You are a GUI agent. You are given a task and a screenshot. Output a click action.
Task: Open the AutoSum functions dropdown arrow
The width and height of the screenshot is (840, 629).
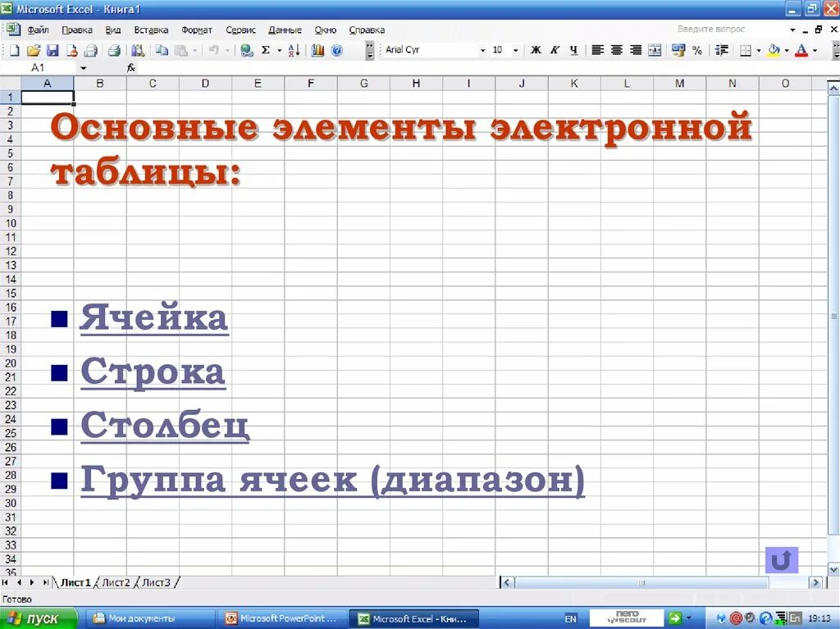click(x=279, y=50)
